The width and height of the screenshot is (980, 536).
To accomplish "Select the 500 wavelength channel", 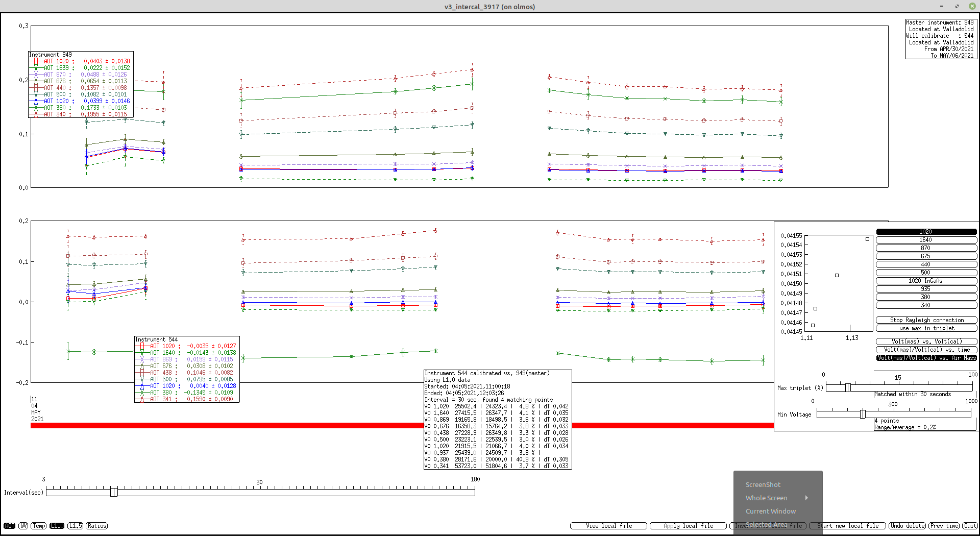I will click(926, 273).
